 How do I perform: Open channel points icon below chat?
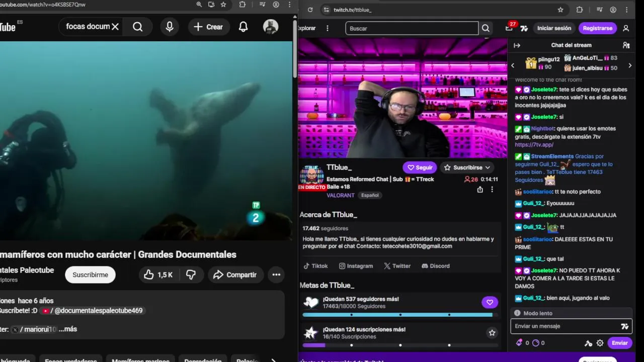tap(535, 343)
